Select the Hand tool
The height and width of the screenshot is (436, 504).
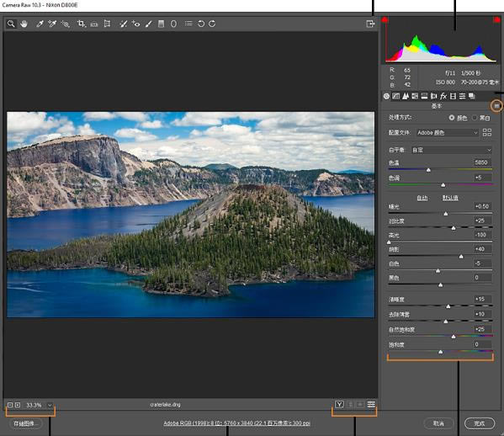tap(24, 24)
